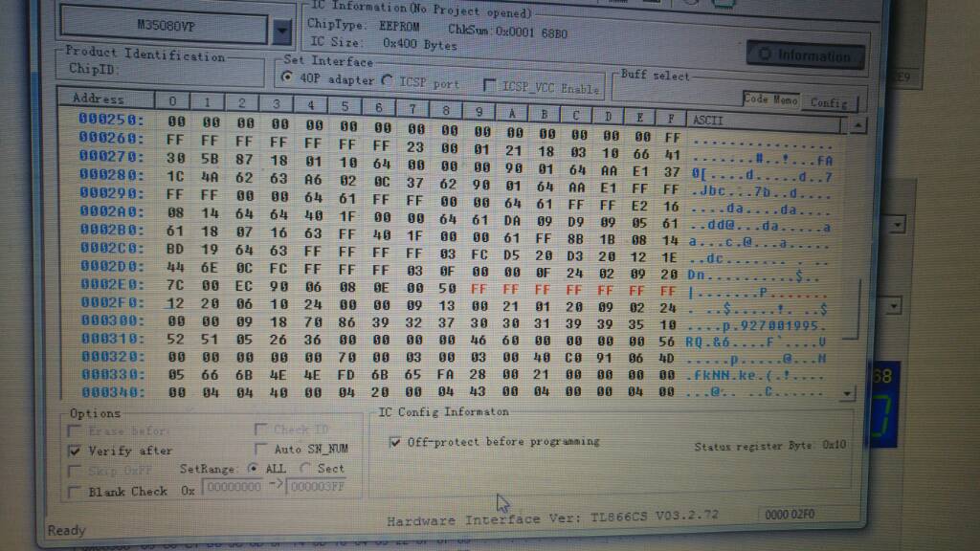This screenshot has height=551, width=980.
Task: Select the 40P adapter interface option
Action: tap(288, 79)
